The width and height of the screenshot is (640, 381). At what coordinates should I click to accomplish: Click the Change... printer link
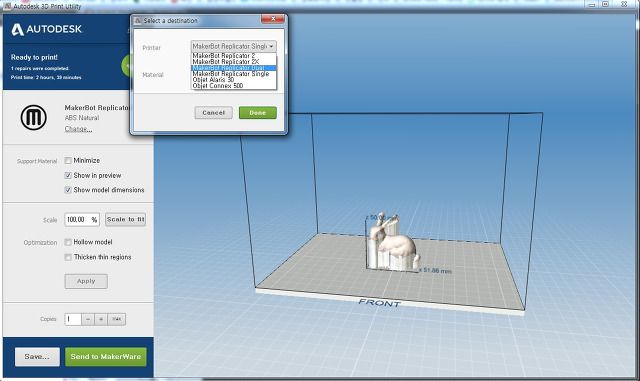click(78, 129)
